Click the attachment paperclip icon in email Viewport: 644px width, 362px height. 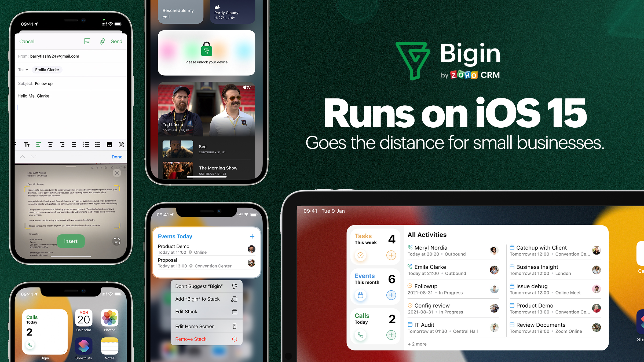pyautogui.click(x=102, y=41)
